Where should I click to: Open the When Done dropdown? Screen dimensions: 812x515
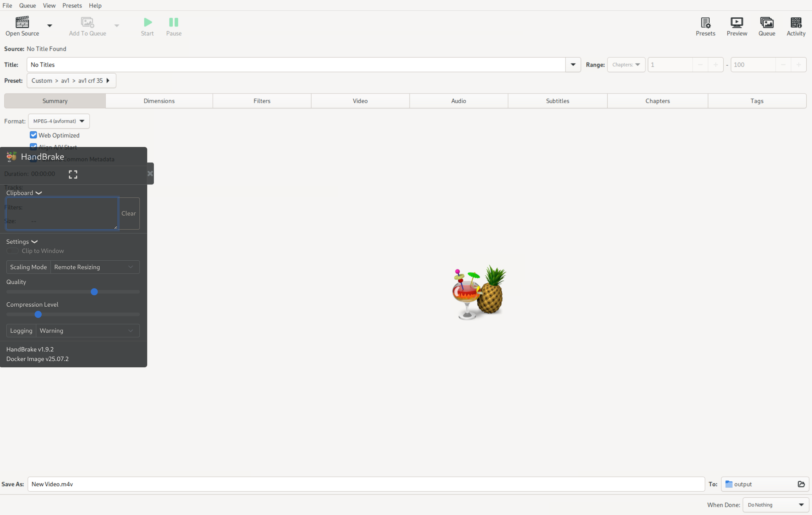(x=775, y=505)
